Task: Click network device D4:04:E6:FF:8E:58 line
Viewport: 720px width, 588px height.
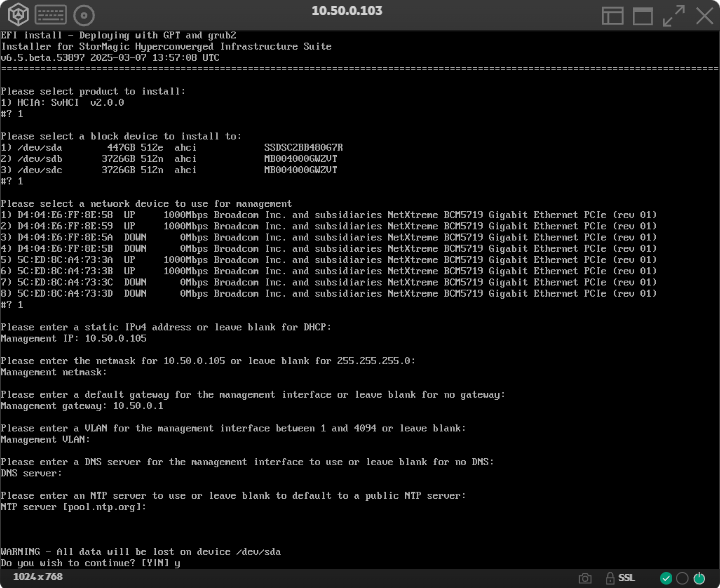Action: (329, 215)
